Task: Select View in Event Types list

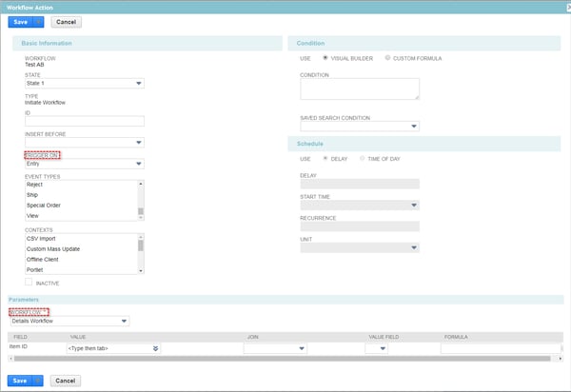Action: (x=32, y=216)
